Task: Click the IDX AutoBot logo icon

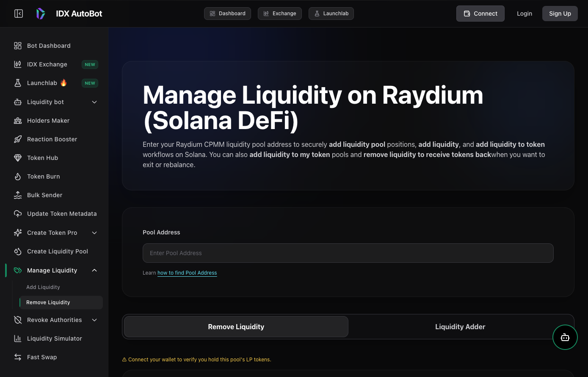Action: point(41,14)
